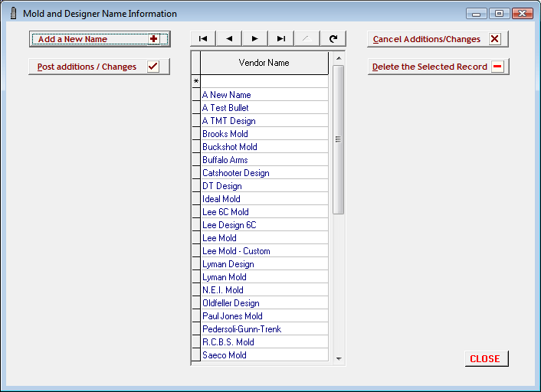Go to next record arrow

click(x=255, y=38)
